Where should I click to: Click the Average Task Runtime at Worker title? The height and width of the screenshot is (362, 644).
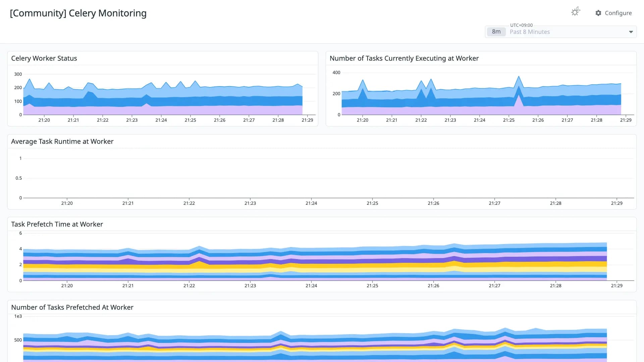point(62,141)
